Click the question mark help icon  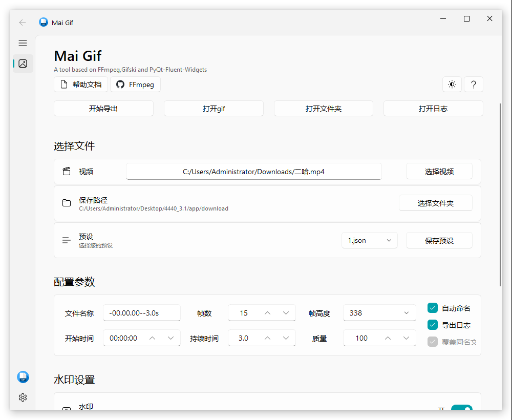point(473,85)
